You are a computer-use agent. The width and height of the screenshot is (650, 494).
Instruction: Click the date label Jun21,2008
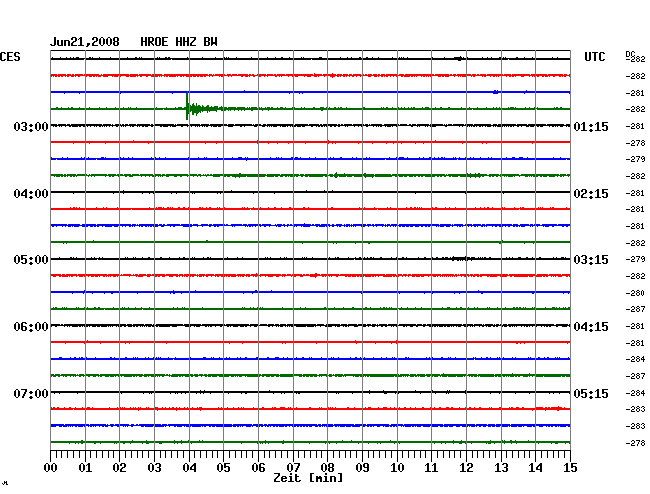85,42
